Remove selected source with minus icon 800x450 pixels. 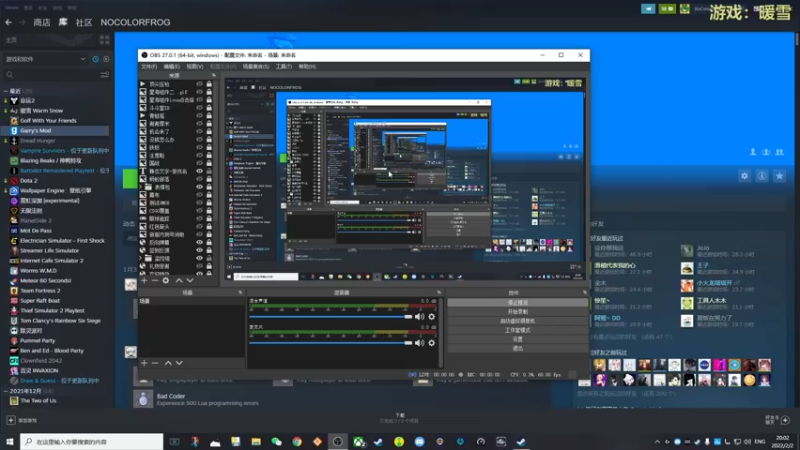click(155, 281)
